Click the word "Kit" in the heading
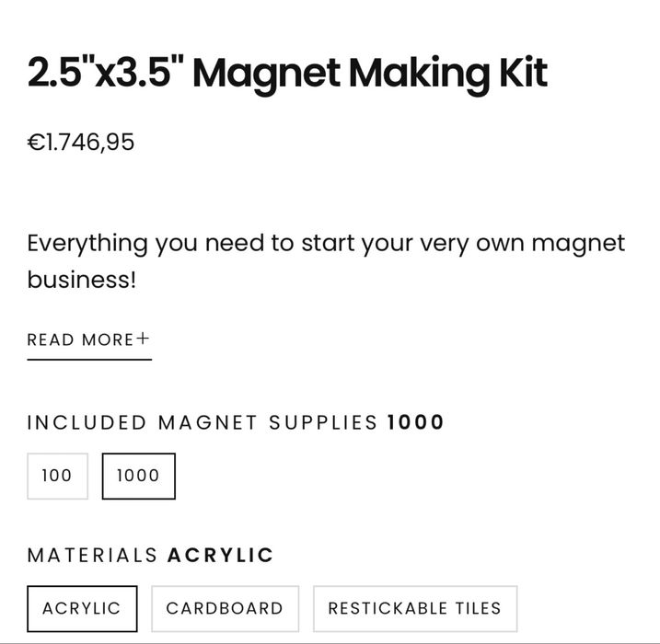Screen dimensions: 660x644 (524, 72)
